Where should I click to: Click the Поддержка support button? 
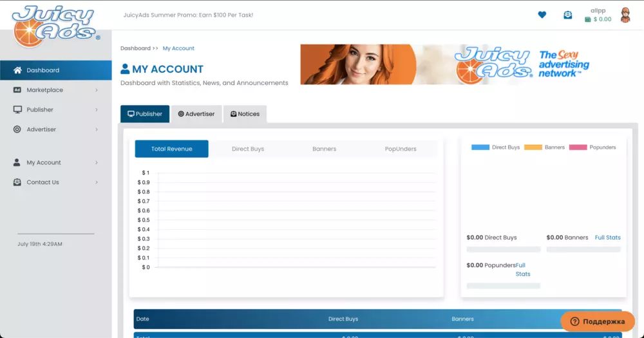coord(598,321)
